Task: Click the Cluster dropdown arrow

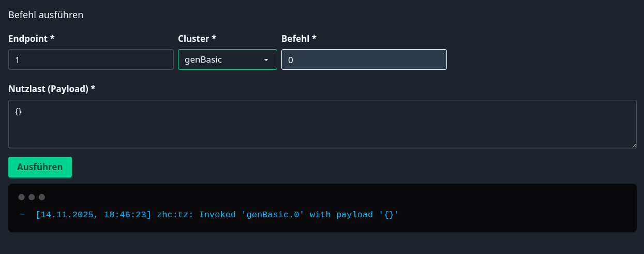Action: (x=266, y=60)
